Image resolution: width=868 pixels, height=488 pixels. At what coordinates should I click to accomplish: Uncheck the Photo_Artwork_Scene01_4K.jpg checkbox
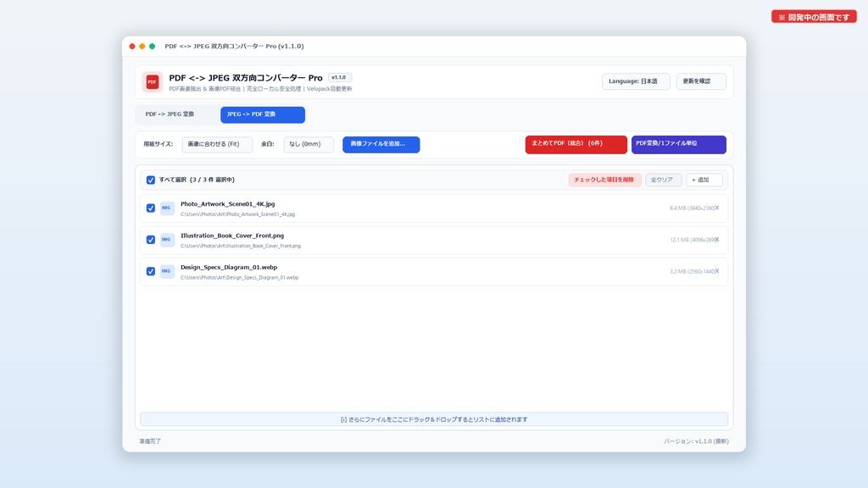coord(151,208)
